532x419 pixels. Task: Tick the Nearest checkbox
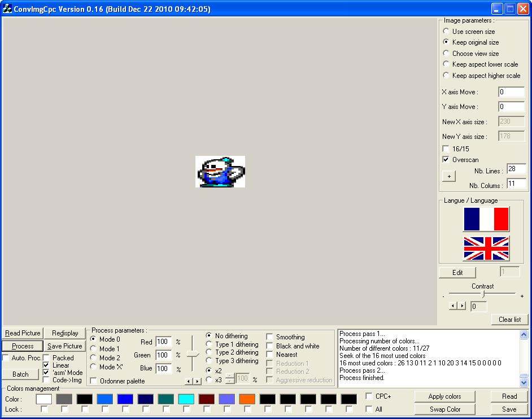pyautogui.click(x=270, y=355)
